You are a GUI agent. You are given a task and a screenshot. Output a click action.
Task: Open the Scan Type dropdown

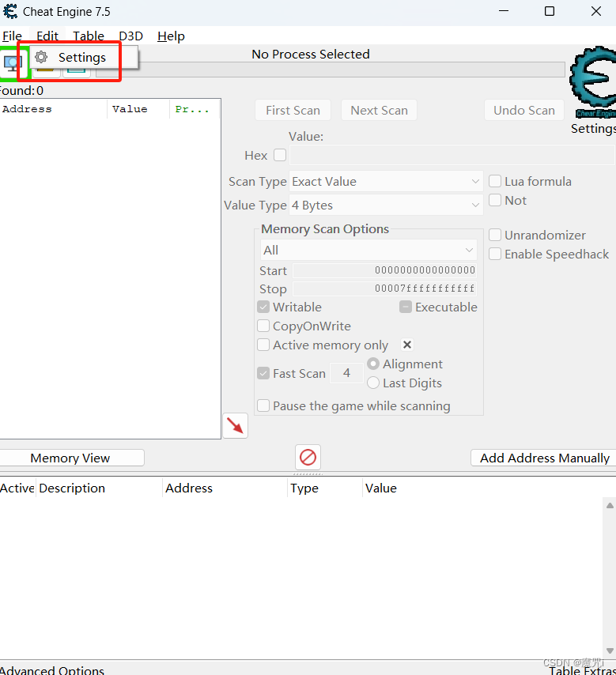coord(386,181)
